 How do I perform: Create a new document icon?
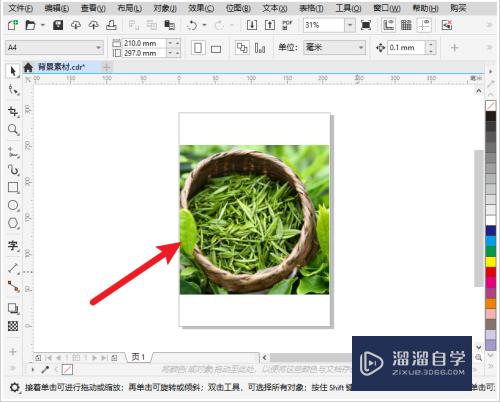pos(13,25)
